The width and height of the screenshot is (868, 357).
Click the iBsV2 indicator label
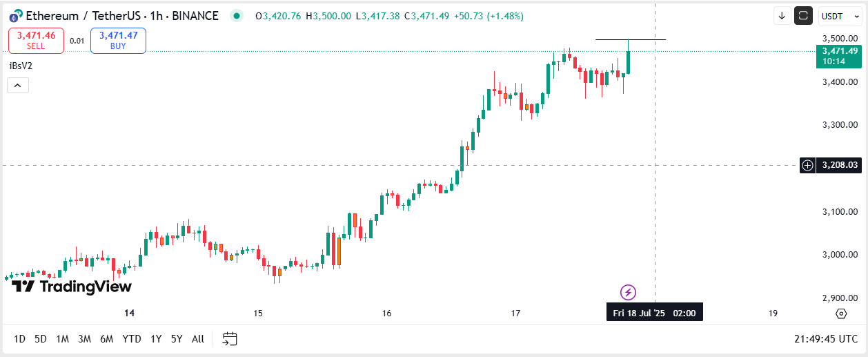pos(21,66)
